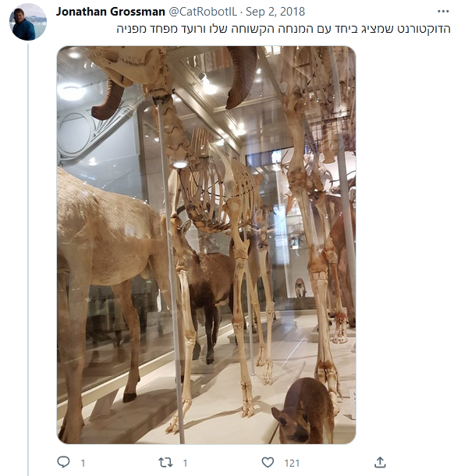Click the reply count number 1

pyautogui.click(x=83, y=463)
